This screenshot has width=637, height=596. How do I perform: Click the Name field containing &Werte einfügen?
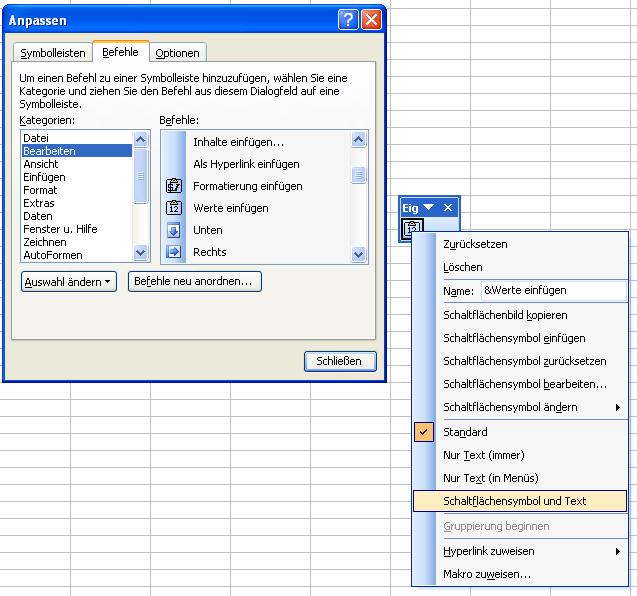coord(551,290)
